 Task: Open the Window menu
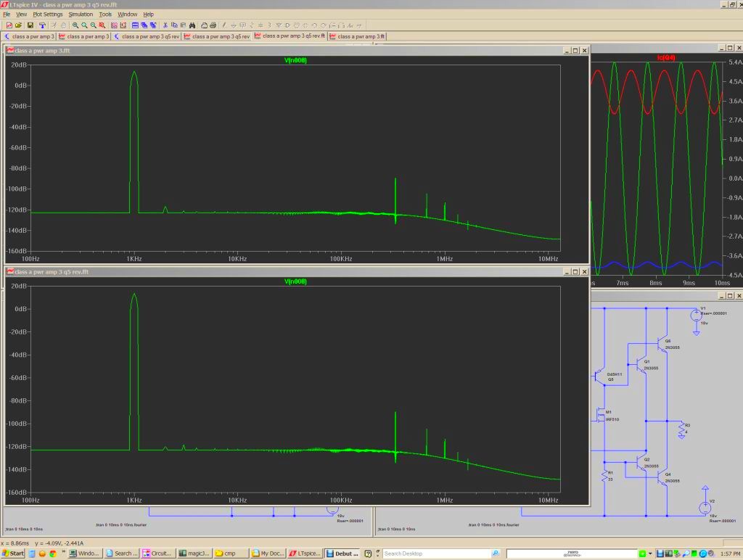[127, 15]
